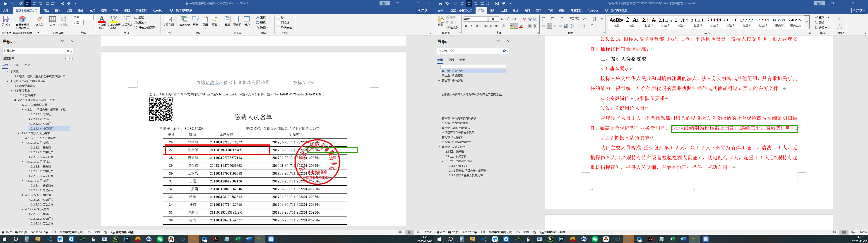Increase font size in right Word ribbon
The height and width of the screenshot is (243, 868).
pyautogui.click(x=502, y=19)
